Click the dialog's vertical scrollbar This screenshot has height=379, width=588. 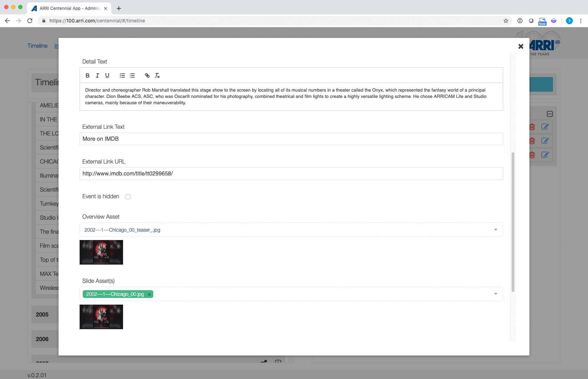pos(513,222)
